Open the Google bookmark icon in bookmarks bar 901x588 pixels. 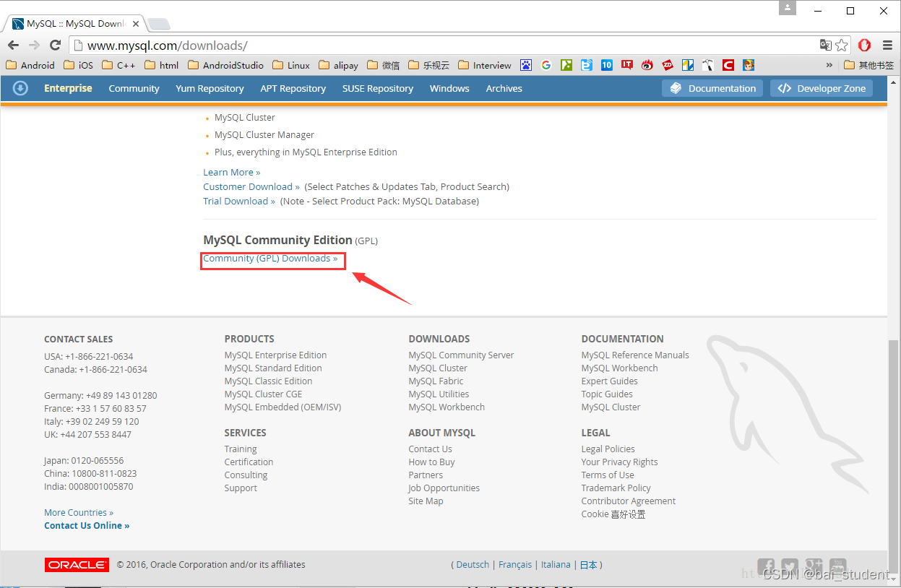click(x=546, y=65)
